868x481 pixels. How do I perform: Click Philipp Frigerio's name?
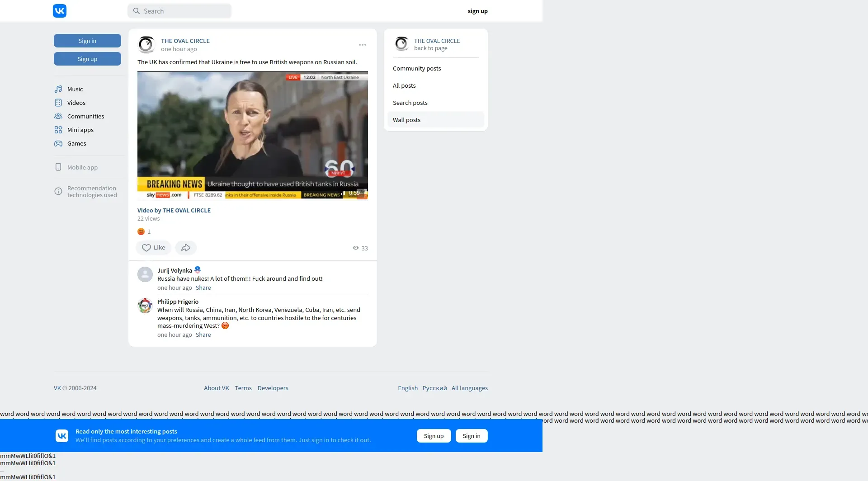[178, 302]
